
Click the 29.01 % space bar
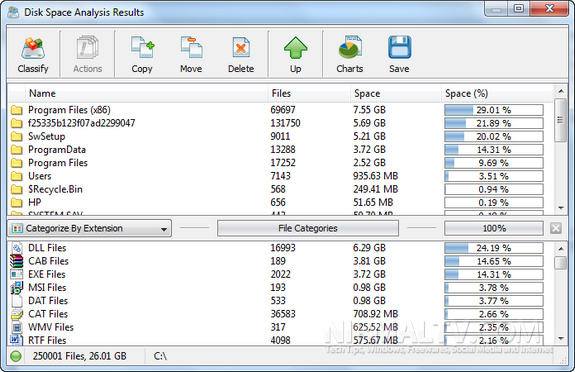pos(494,110)
